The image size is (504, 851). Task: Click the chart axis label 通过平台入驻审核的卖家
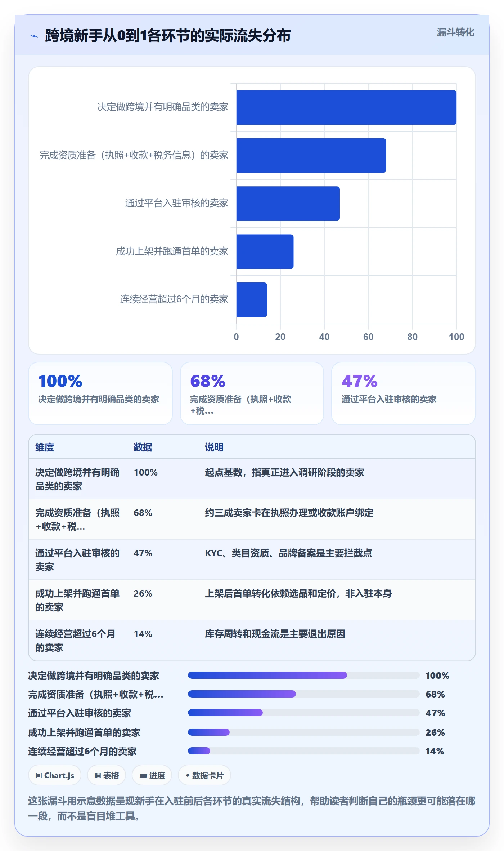point(177,203)
